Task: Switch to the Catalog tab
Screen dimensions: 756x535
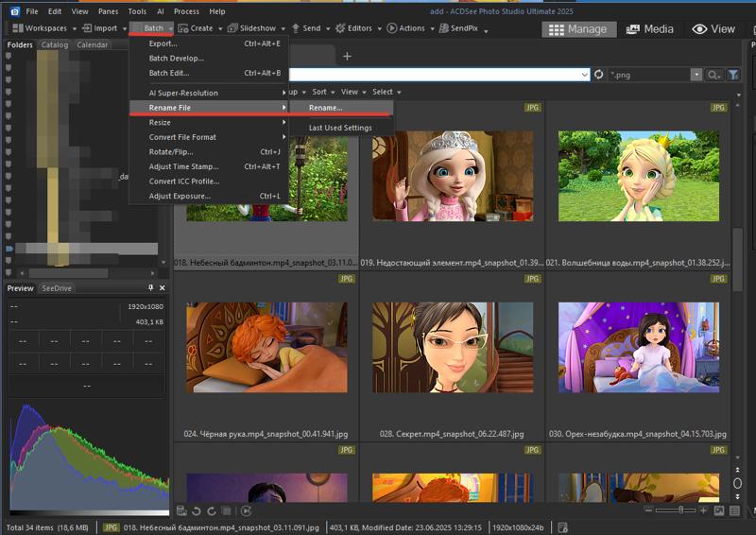Action: point(55,44)
